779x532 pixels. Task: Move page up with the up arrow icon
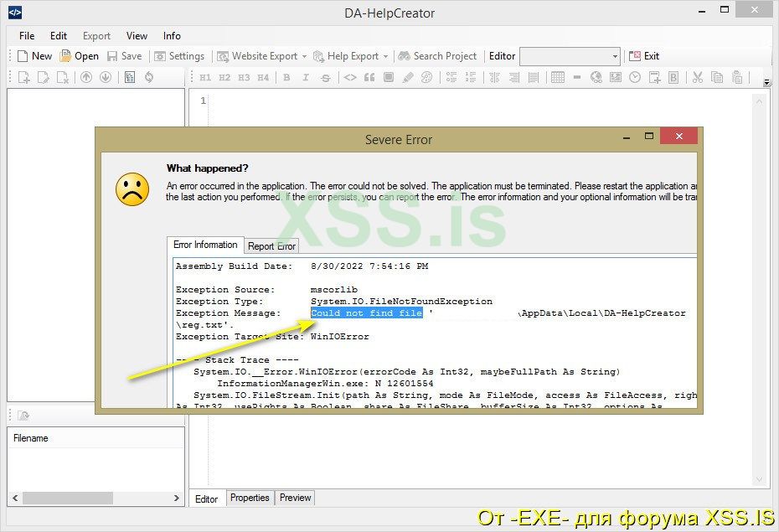click(x=86, y=77)
